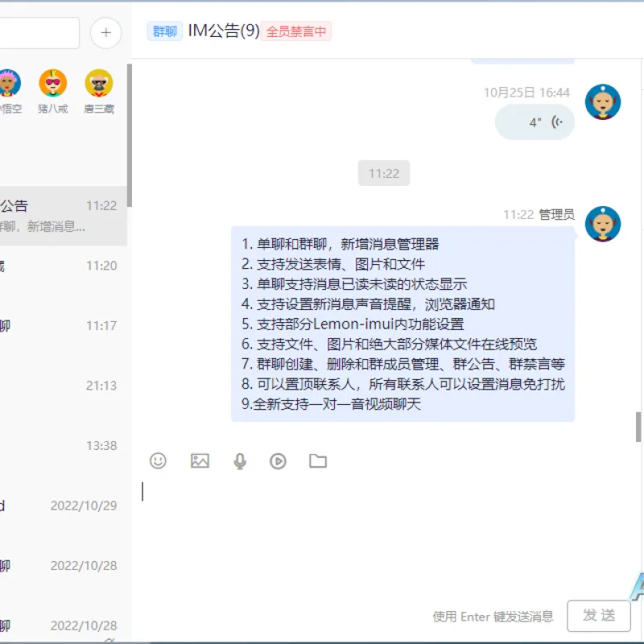Click the 管理员 avatar next to announcement

603,224
